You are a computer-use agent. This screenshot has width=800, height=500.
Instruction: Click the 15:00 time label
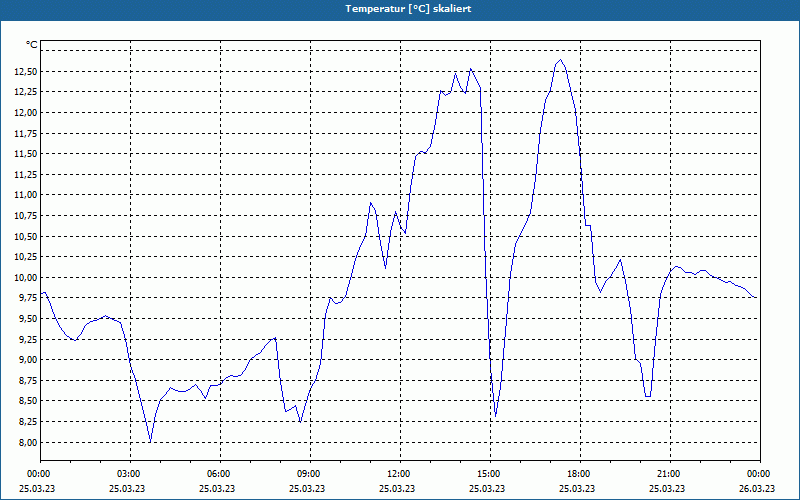(490, 474)
